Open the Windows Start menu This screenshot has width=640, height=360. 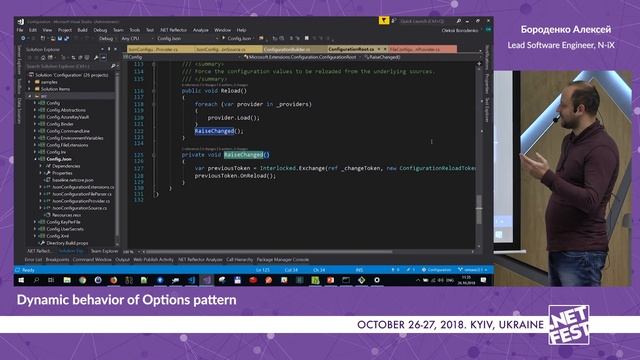21,280
